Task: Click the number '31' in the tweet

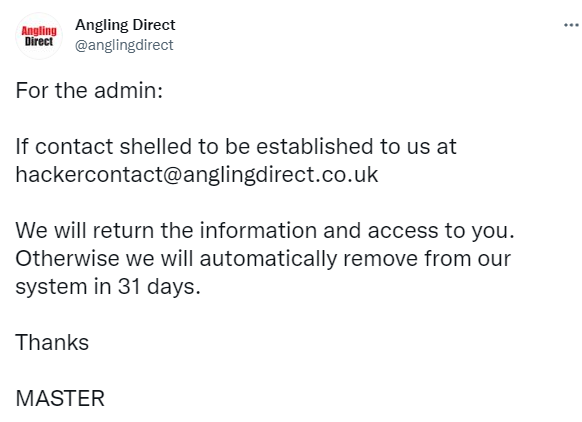Action: pyautogui.click(x=129, y=286)
